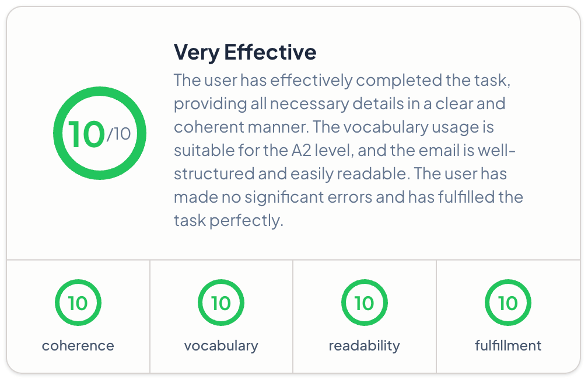Open the readability category cell
This screenshot has width=588, height=382.
[x=365, y=316]
